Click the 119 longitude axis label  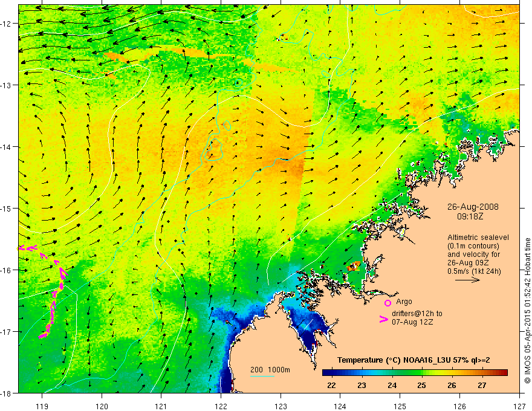tap(42, 406)
